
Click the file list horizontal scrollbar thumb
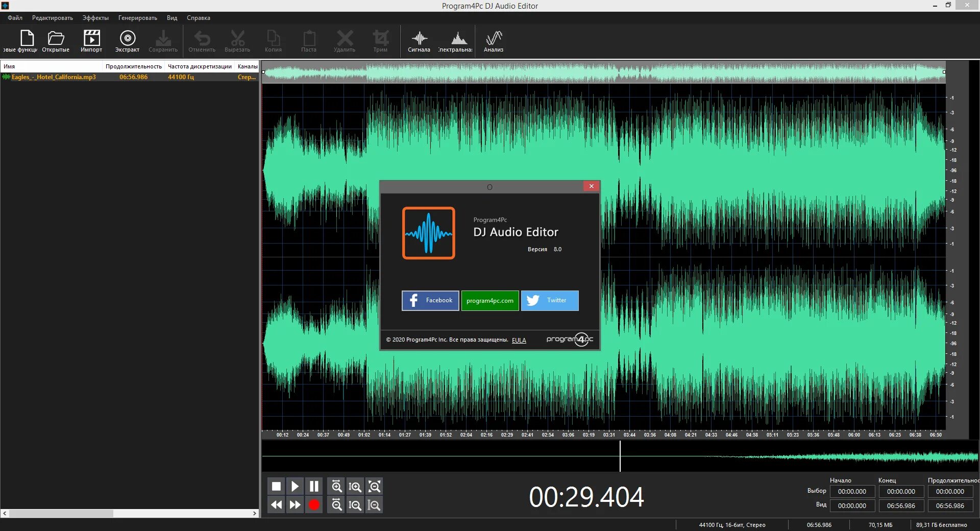tap(61, 514)
